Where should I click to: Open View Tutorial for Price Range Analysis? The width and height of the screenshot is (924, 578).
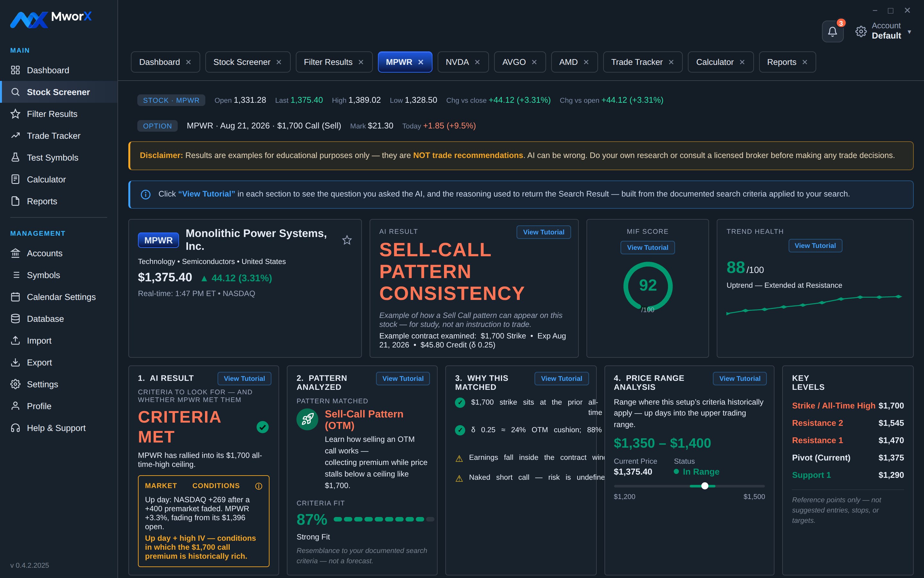(x=740, y=379)
